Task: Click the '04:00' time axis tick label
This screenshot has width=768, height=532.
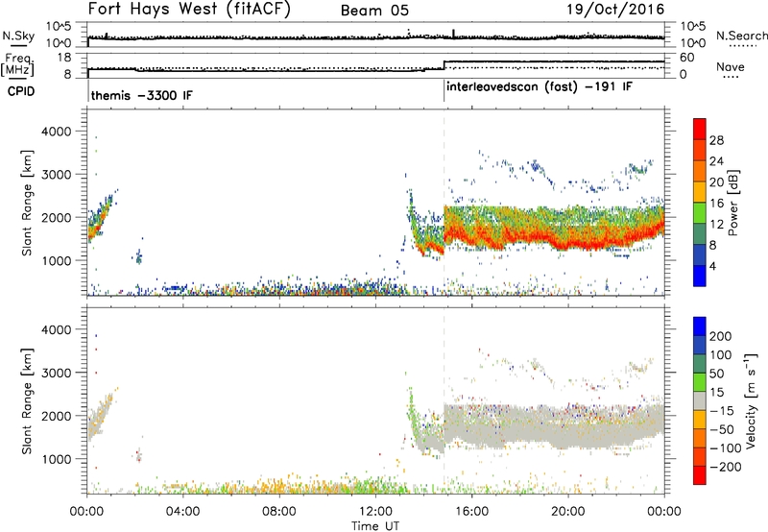Action: point(183,512)
